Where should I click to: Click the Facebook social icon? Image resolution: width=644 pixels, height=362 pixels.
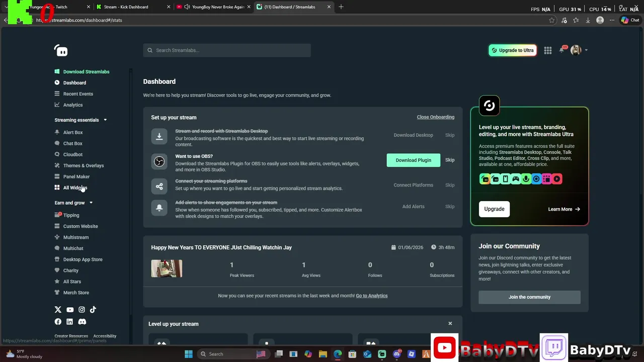point(58,322)
